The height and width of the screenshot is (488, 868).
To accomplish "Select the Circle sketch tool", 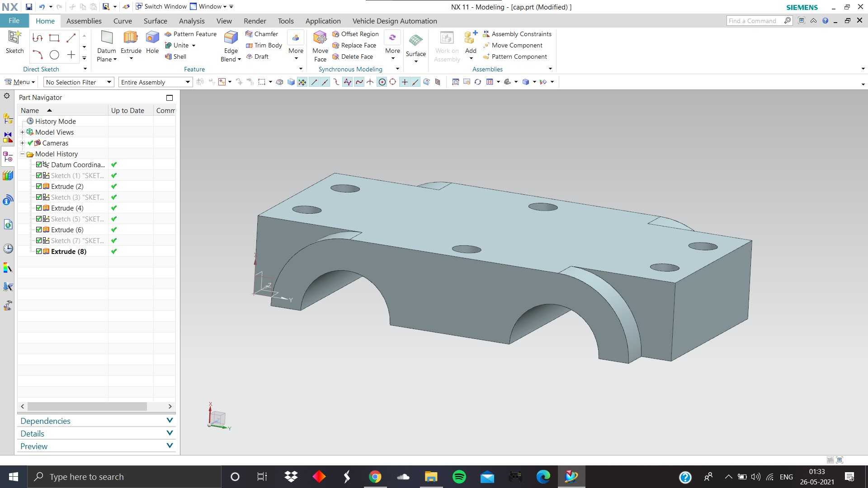I will point(54,55).
